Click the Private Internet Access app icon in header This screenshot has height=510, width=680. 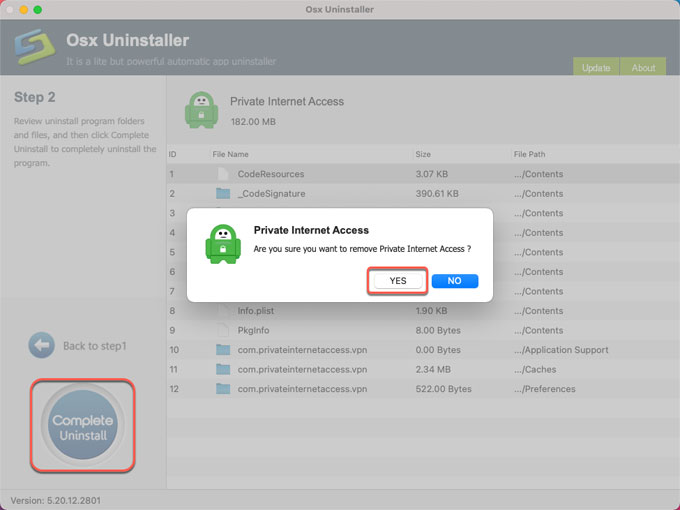[202, 110]
